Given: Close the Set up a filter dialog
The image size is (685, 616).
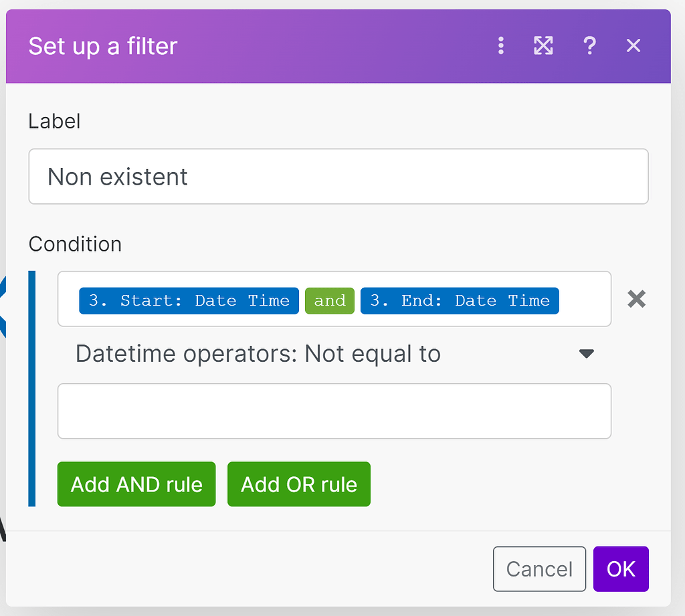Looking at the screenshot, I should (x=633, y=45).
